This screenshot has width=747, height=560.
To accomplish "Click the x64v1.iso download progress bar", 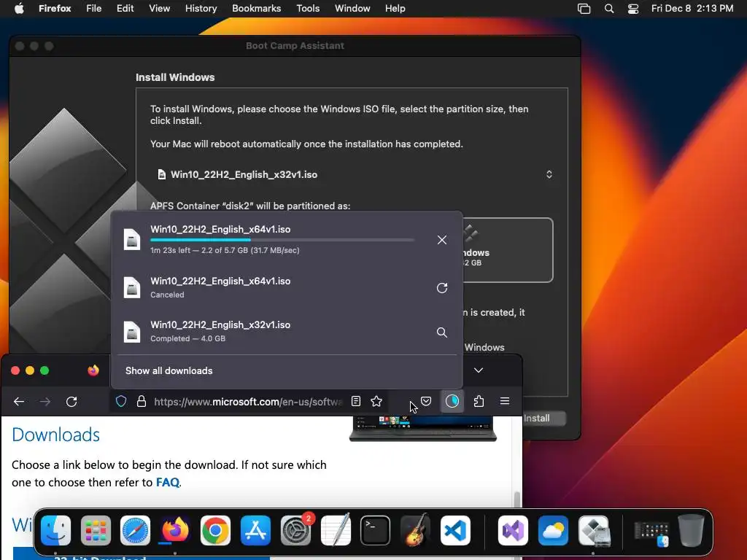I will (282, 240).
